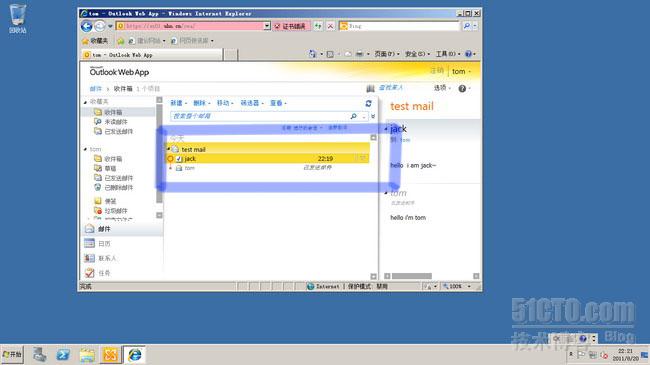The height and width of the screenshot is (365, 650).
Task: Collapse the Favorites group in the folder tree
Action: pyautogui.click(x=85, y=102)
